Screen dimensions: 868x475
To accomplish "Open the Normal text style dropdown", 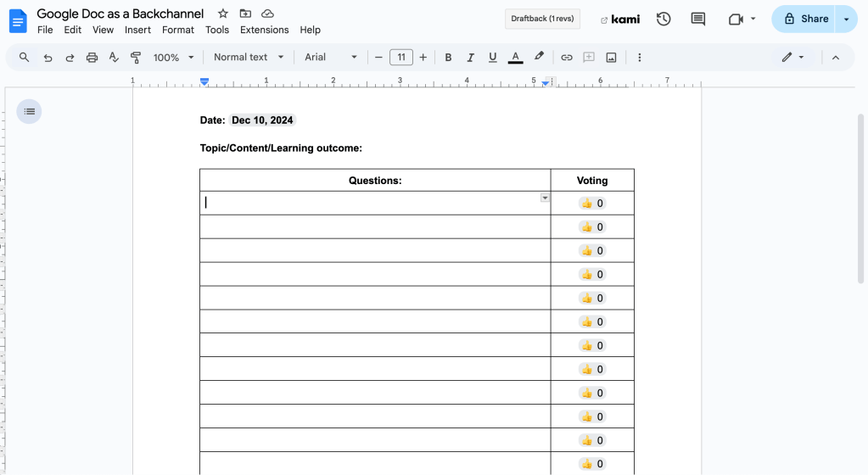I will point(248,58).
